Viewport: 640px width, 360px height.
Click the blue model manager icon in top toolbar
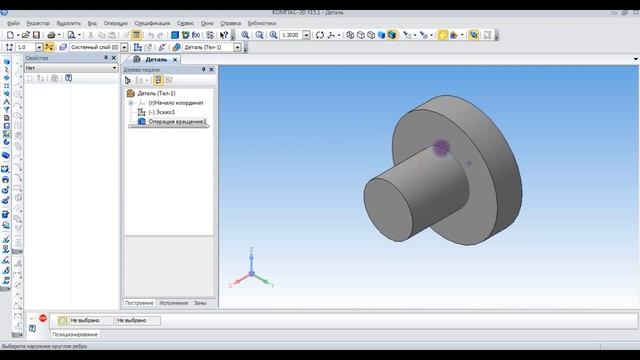coord(175,35)
